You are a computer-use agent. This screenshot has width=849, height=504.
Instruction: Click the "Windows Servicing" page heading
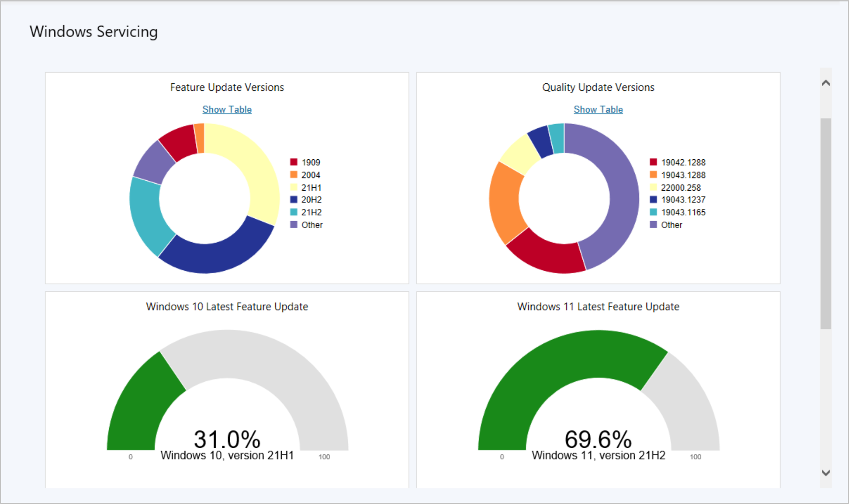[94, 32]
